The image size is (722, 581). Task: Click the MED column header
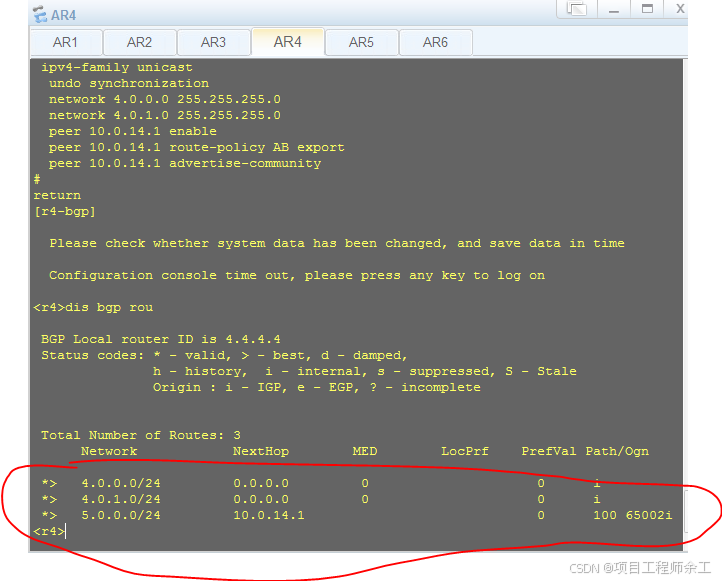(365, 451)
